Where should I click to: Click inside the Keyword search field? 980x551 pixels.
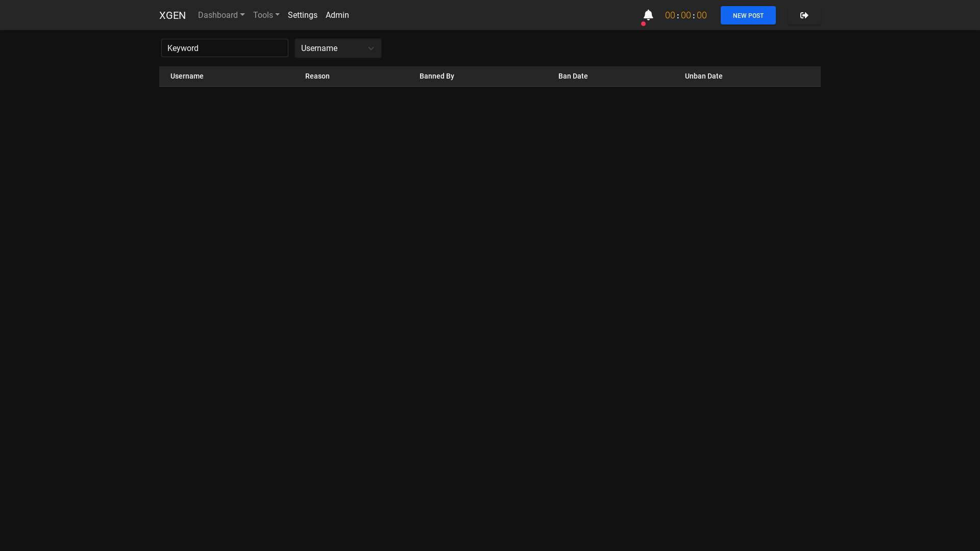pyautogui.click(x=225, y=48)
